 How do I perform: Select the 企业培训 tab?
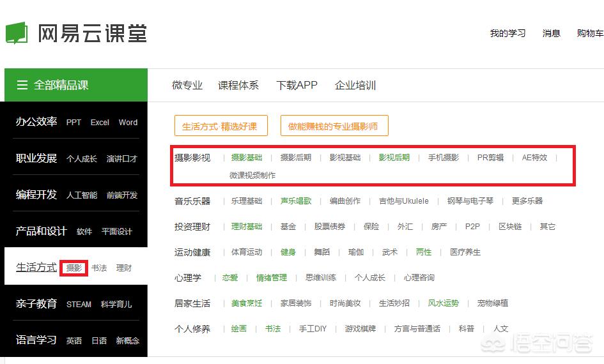(355, 85)
